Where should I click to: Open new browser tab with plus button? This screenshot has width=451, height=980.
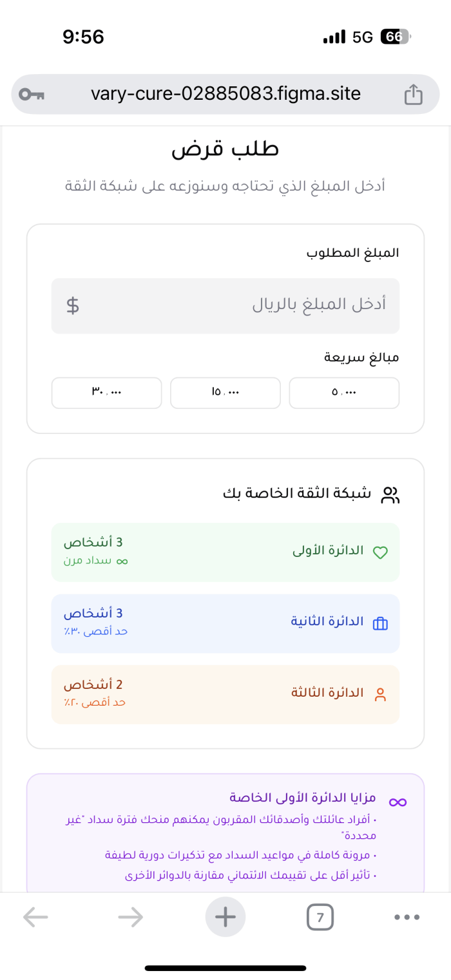click(x=225, y=916)
